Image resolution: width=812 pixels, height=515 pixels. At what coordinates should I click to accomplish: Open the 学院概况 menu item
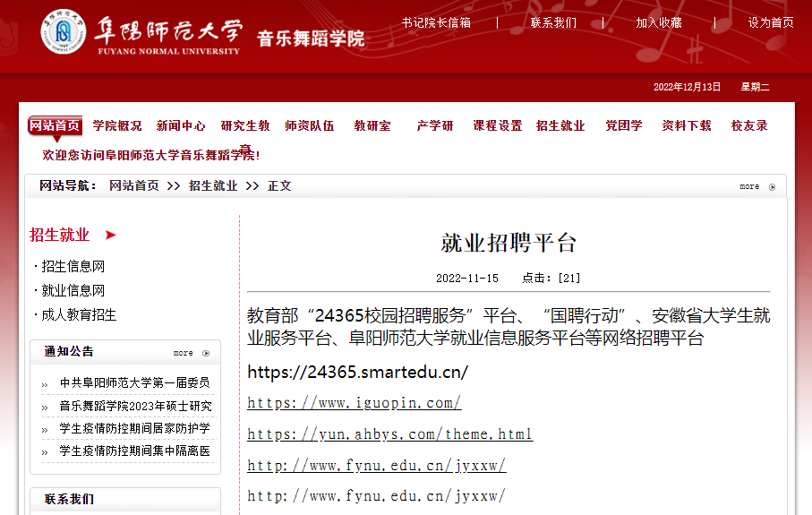click(117, 126)
